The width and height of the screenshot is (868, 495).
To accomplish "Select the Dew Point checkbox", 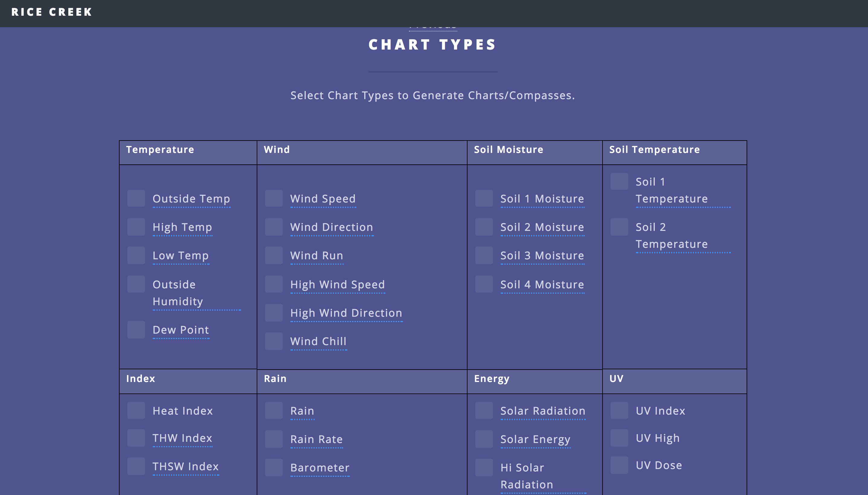I will [x=136, y=329].
